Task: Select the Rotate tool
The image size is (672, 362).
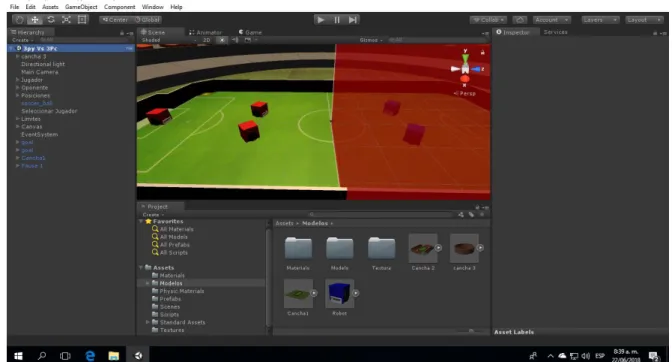Action: tap(51, 20)
